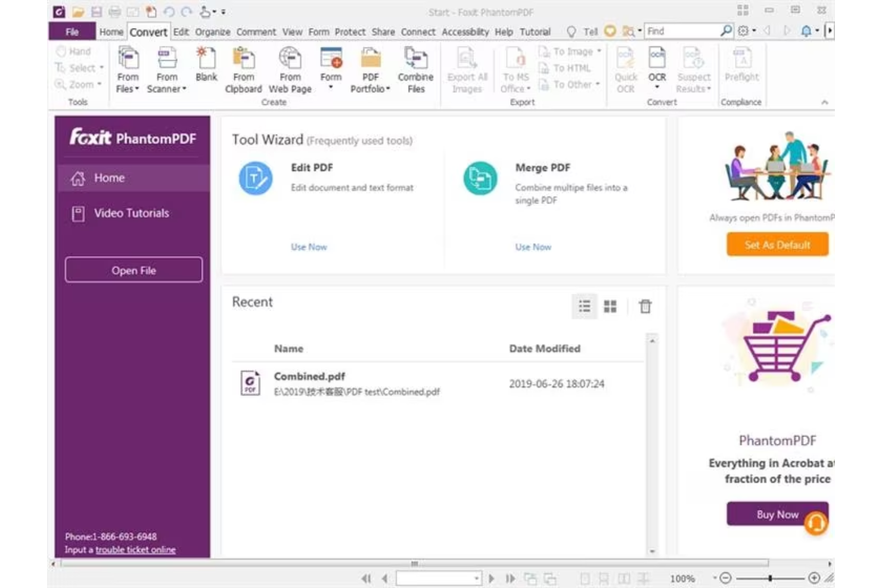Switch Recent list to thumbnail view

(x=610, y=306)
